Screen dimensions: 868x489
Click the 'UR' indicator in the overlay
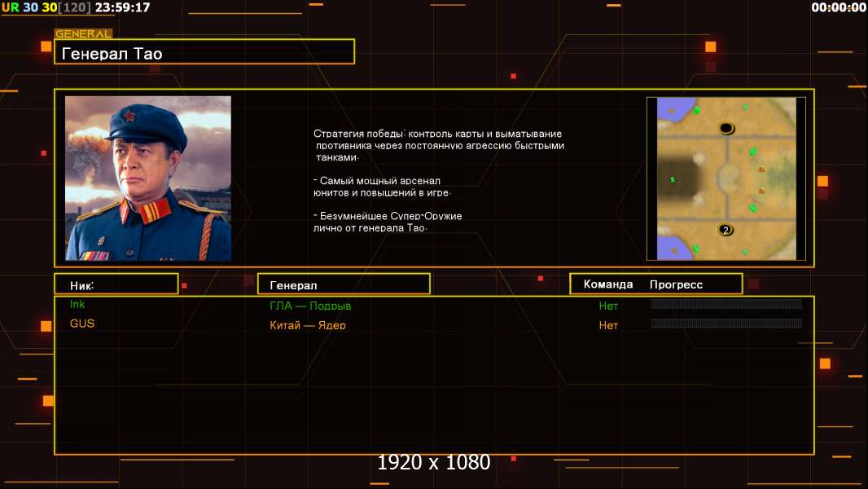[10, 7]
